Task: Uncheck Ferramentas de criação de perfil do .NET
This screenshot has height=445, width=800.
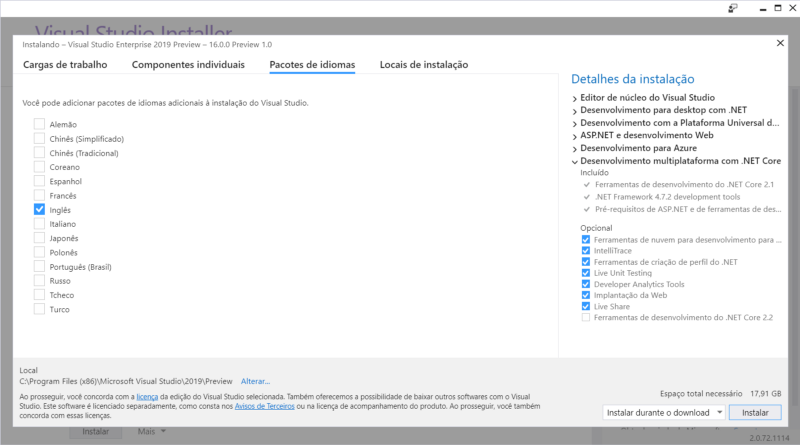Action: (586, 262)
